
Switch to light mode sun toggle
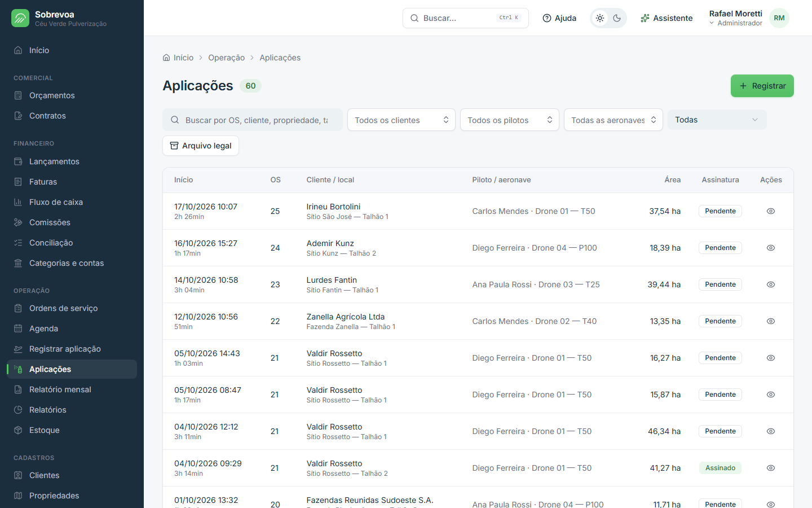click(x=600, y=18)
